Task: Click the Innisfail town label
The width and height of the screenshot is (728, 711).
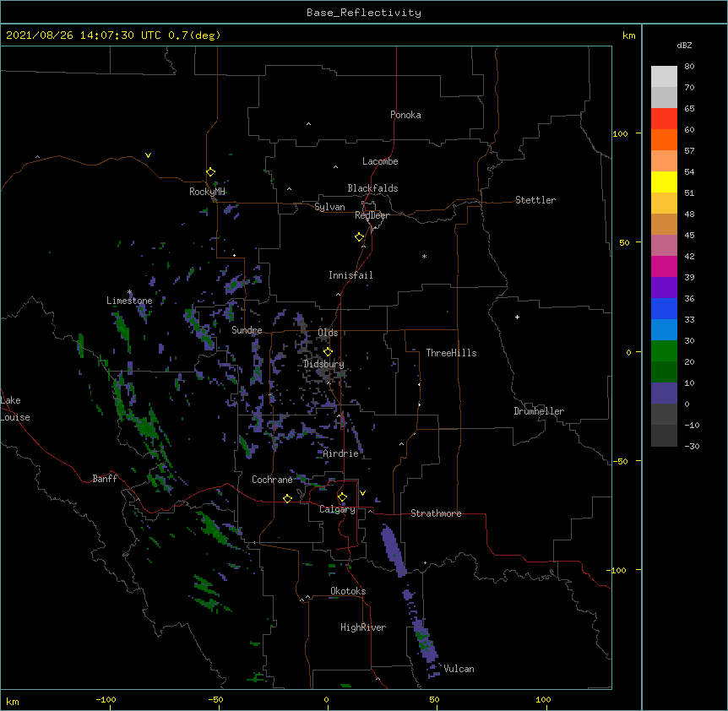Action: 350,275
